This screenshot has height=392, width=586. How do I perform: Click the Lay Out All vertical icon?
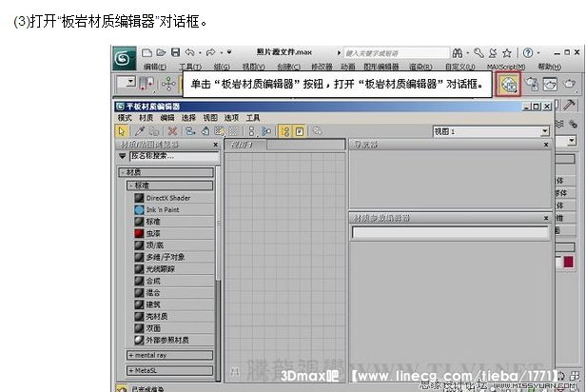pos(251,131)
